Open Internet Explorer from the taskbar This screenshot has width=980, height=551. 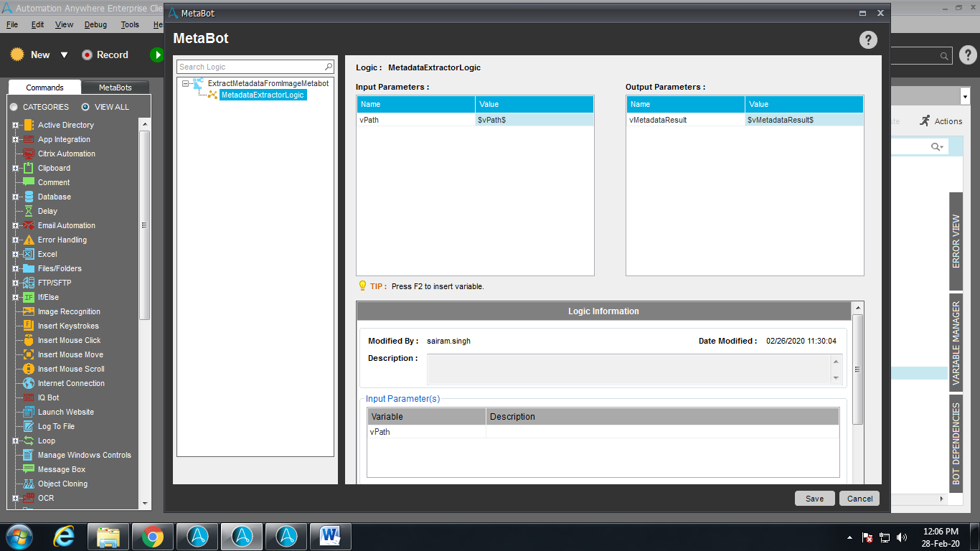pyautogui.click(x=65, y=536)
